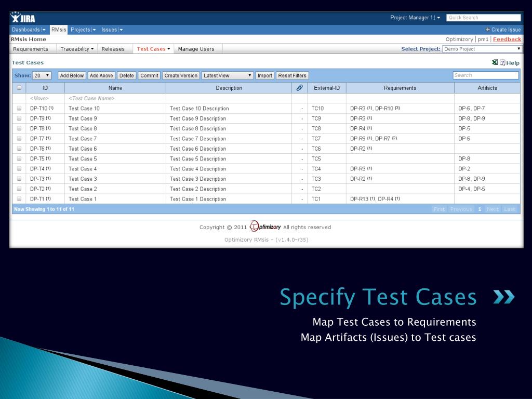Screen dimensions: 532x399
Task: Expand the Issues menu arrow
Action: (121, 30)
